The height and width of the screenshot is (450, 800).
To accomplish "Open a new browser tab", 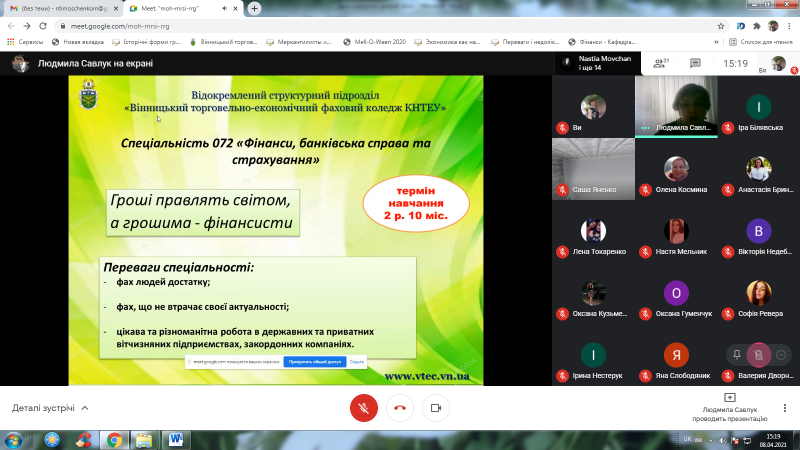I will (x=254, y=9).
